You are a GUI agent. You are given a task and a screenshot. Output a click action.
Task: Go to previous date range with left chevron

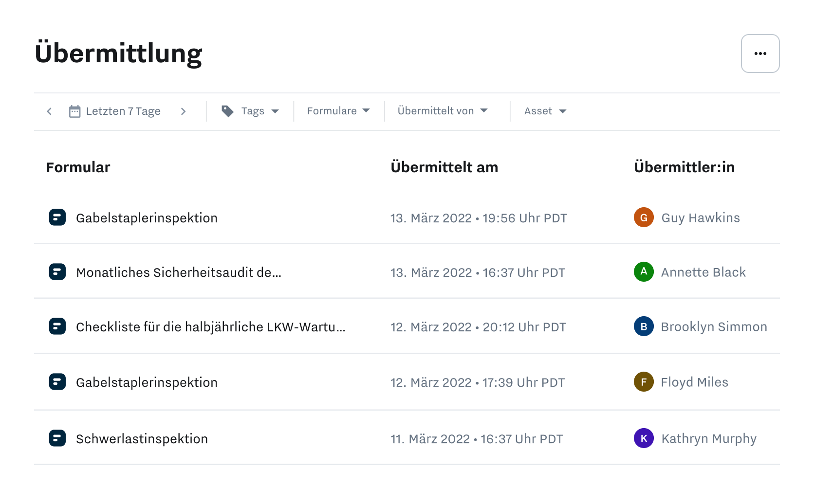[49, 111]
